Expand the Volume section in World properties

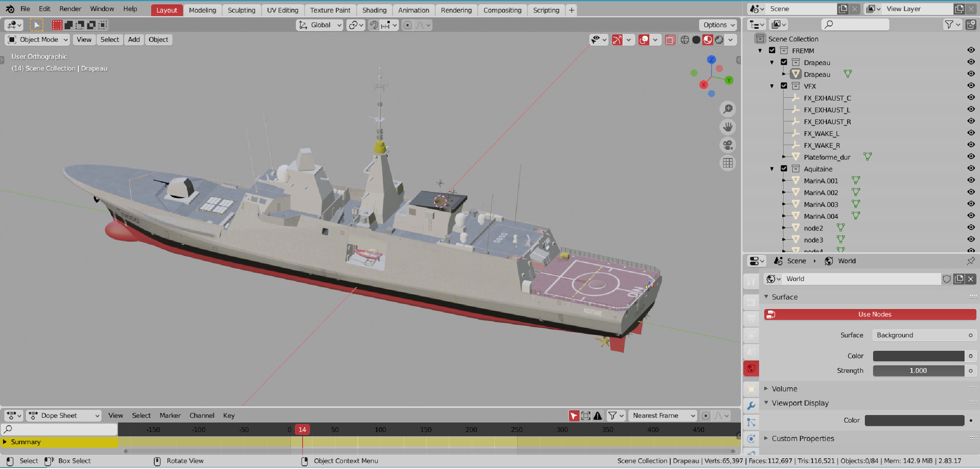pyautogui.click(x=784, y=389)
